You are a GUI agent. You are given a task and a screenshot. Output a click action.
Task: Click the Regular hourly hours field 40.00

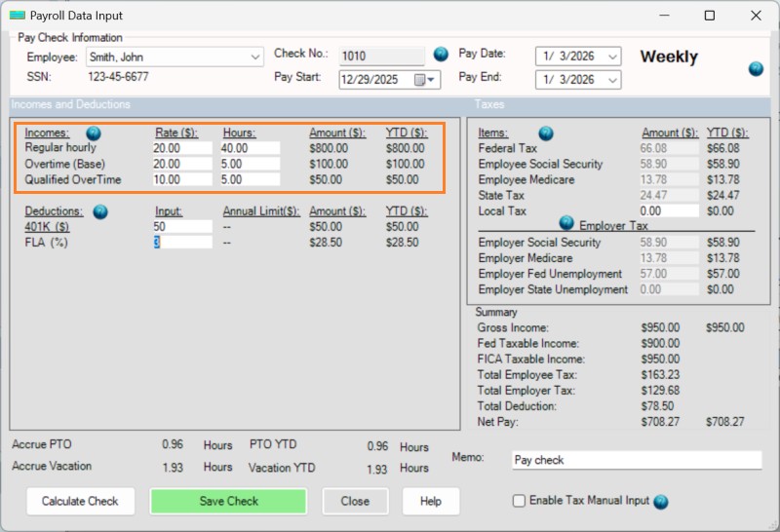[x=251, y=148]
